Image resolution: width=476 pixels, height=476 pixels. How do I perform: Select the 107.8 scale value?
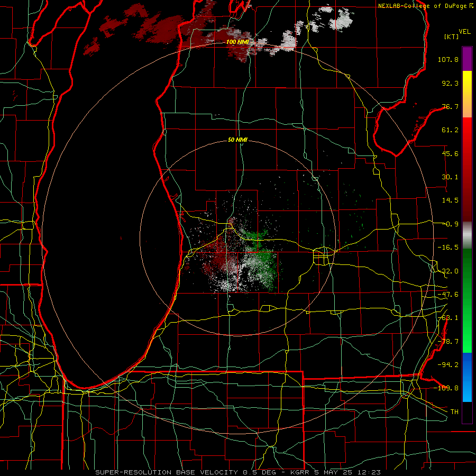[x=448, y=59]
